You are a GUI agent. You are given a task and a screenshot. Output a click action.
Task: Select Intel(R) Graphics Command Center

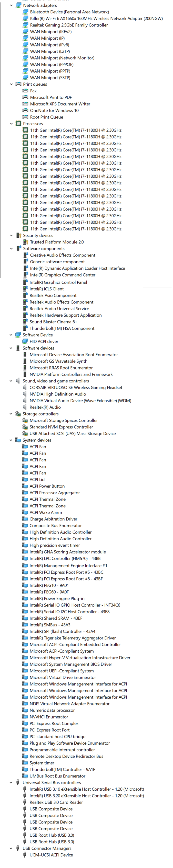tap(62, 275)
